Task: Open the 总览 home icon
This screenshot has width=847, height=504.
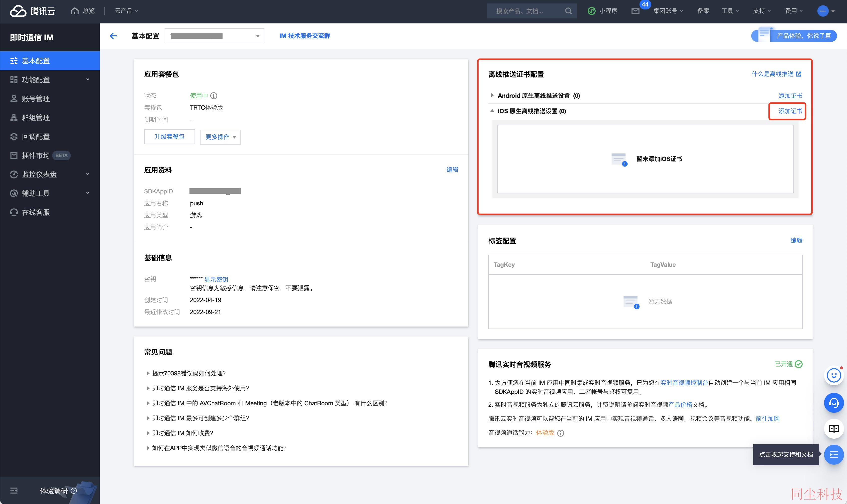Action: click(x=74, y=11)
